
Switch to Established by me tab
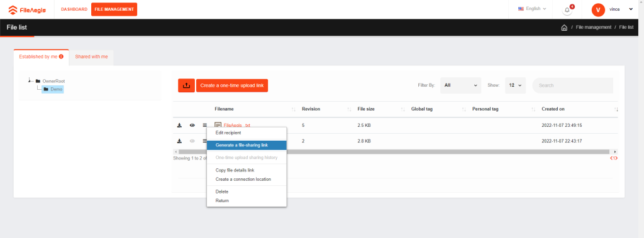pos(42,57)
